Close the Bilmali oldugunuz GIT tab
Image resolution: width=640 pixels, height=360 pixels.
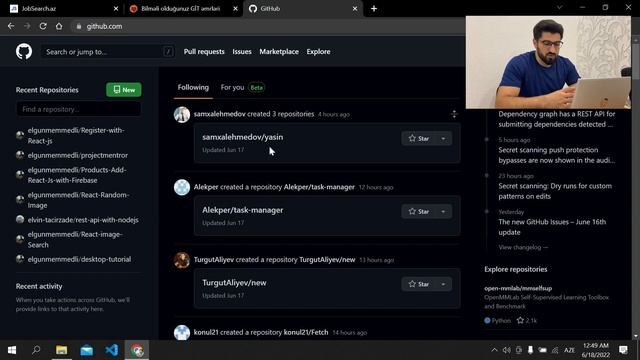click(x=235, y=9)
